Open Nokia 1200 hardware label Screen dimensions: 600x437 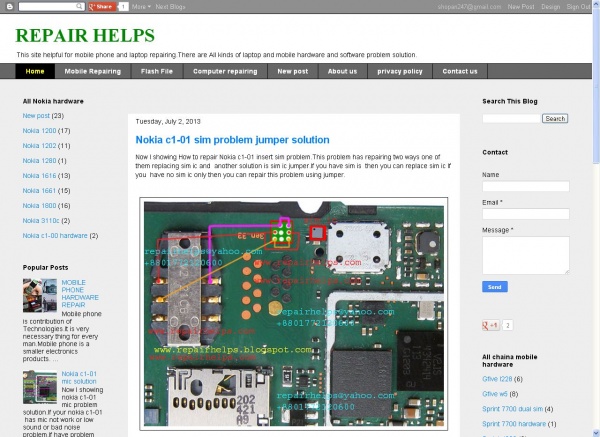pyautogui.click(x=39, y=131)
